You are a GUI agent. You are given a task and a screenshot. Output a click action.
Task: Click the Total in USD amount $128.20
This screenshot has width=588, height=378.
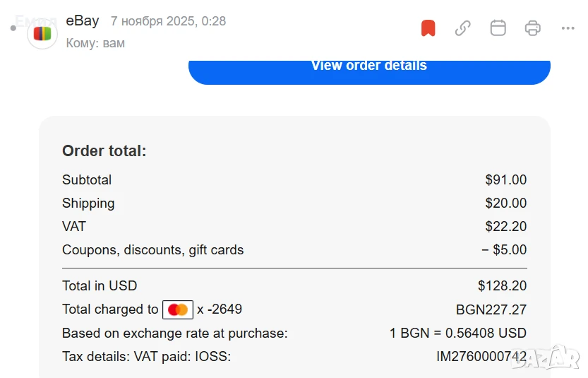[x=502, y=285]
